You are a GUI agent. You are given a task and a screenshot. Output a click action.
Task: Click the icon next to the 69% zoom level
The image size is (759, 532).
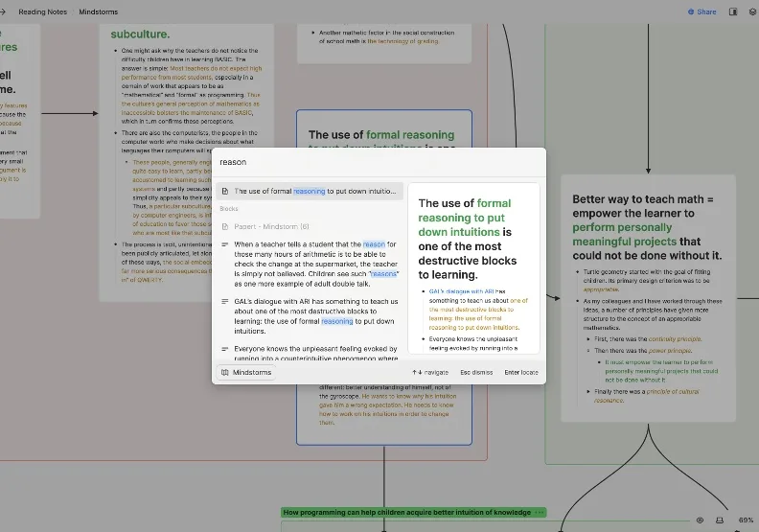tap(720, 520)
